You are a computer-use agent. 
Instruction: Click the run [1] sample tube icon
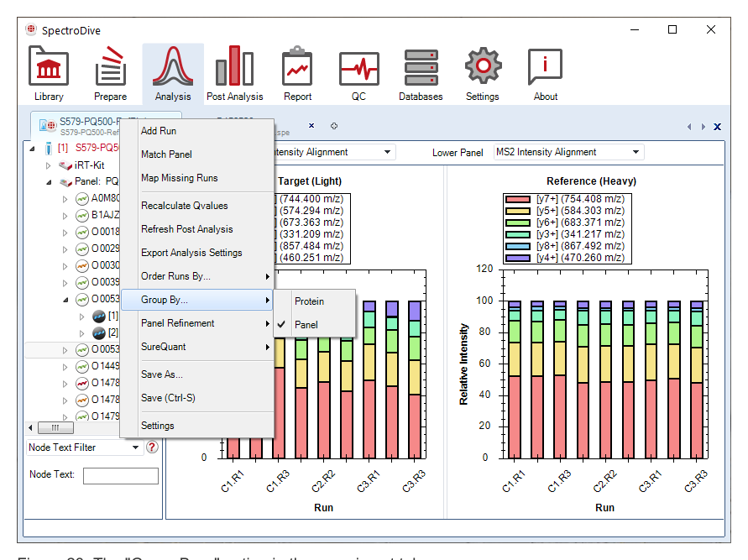coord(48,148)
